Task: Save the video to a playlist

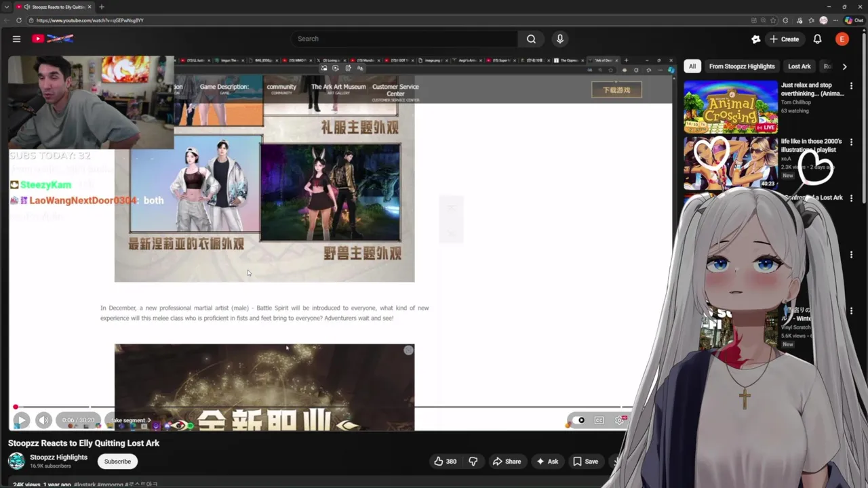Action: (x=585, y=462)
